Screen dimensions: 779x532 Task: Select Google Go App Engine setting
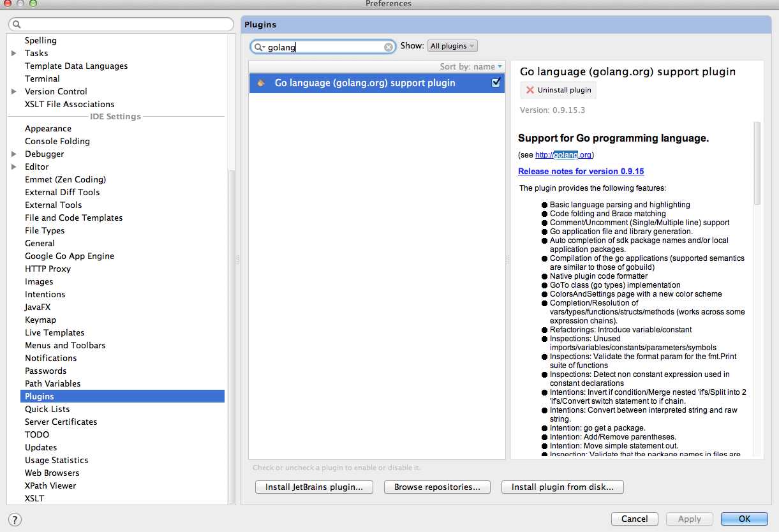pyautogui.click(x=70, y=256)
